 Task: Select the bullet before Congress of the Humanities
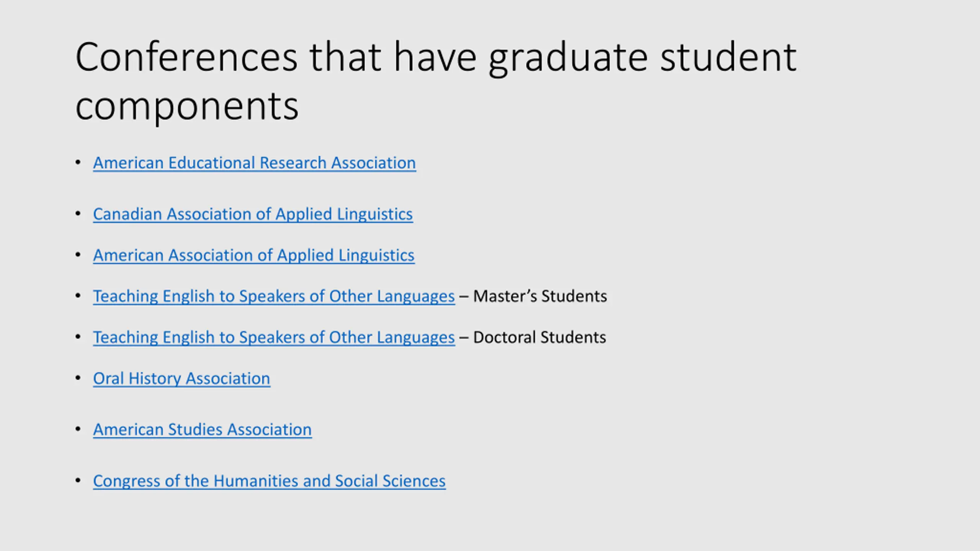click(x=78, y=480)
